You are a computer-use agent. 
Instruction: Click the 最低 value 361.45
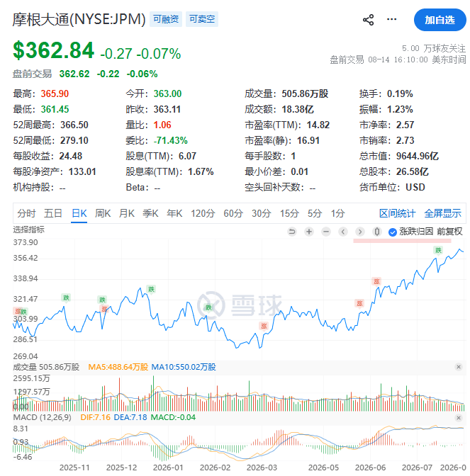tap(55, 109)
